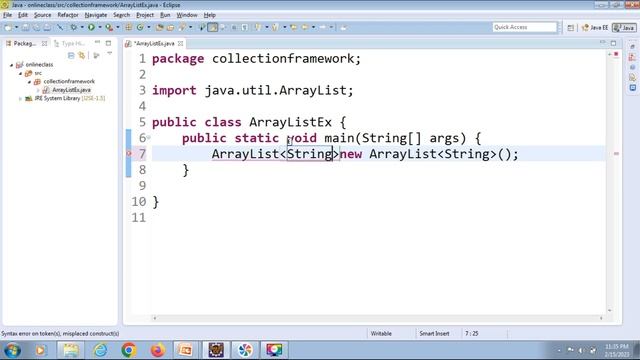
Task: Click the Open Type toolbar icon
Action: pyautogui.click(x=160, y=27)
